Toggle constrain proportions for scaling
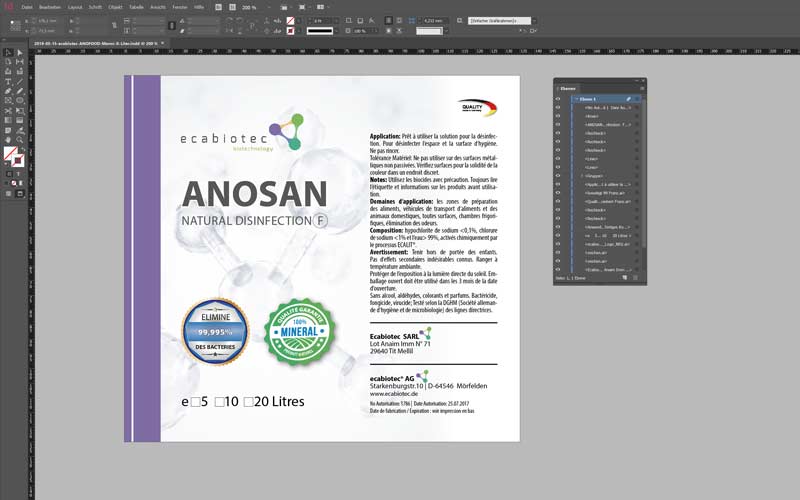800x500 pixels. [x=171, y=26]
